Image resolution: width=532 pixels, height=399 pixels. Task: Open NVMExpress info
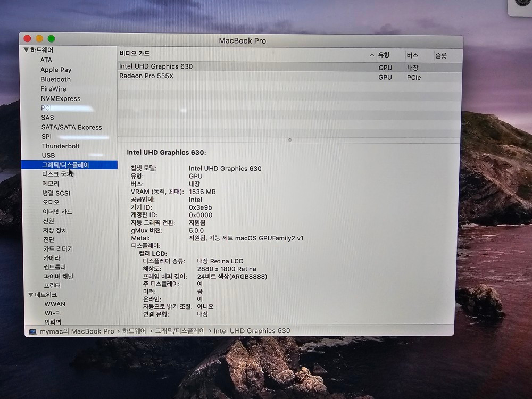coord(61,98)
